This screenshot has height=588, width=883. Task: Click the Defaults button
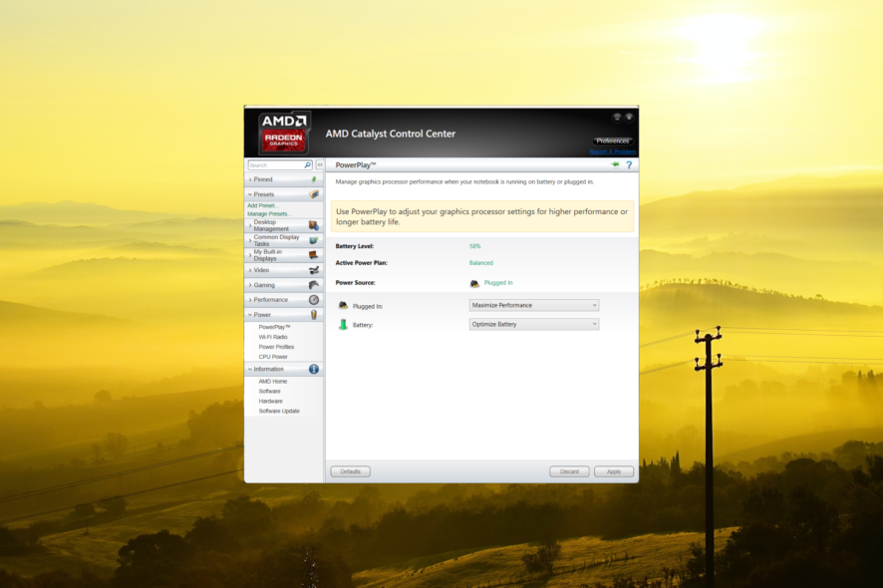[350, 471]
